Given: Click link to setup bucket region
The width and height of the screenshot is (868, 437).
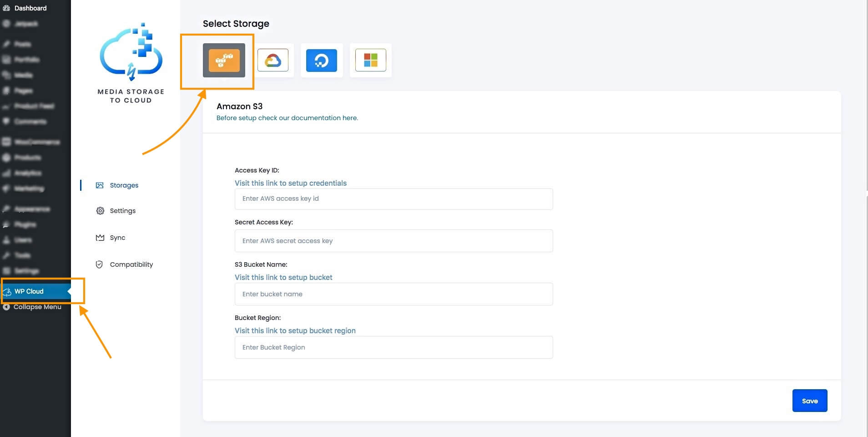Looking at the screenshot, I should pyautogui.click(x=295, y=330).
